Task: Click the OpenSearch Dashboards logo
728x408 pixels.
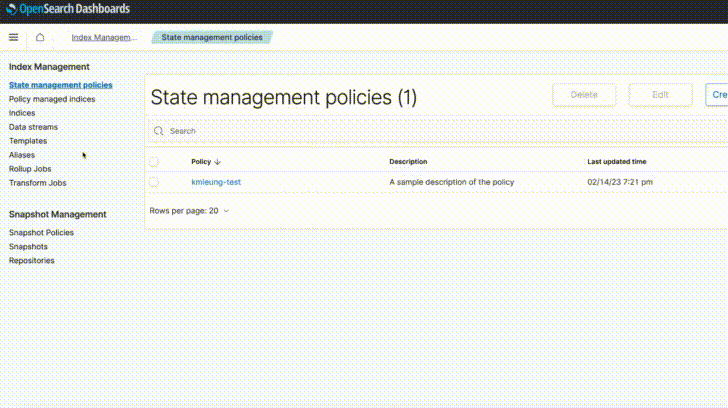Action: [x=66, y=9]
